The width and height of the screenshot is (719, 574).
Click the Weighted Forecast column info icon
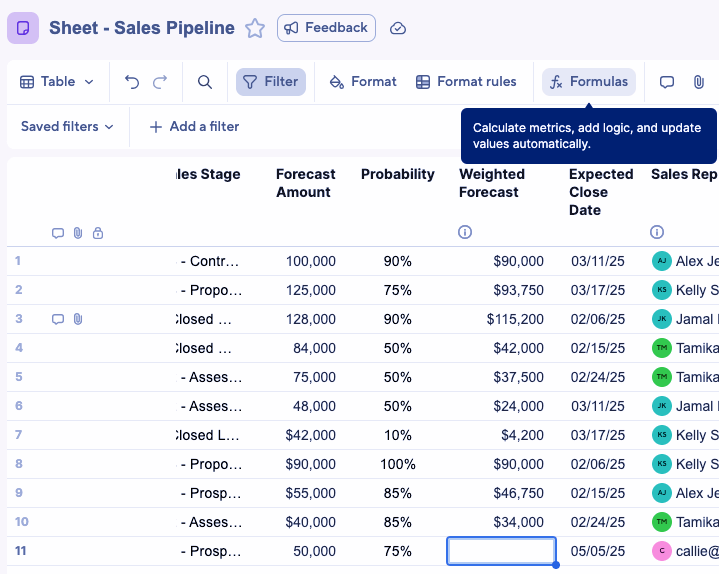pyautogui.click(x=465, y=232)
